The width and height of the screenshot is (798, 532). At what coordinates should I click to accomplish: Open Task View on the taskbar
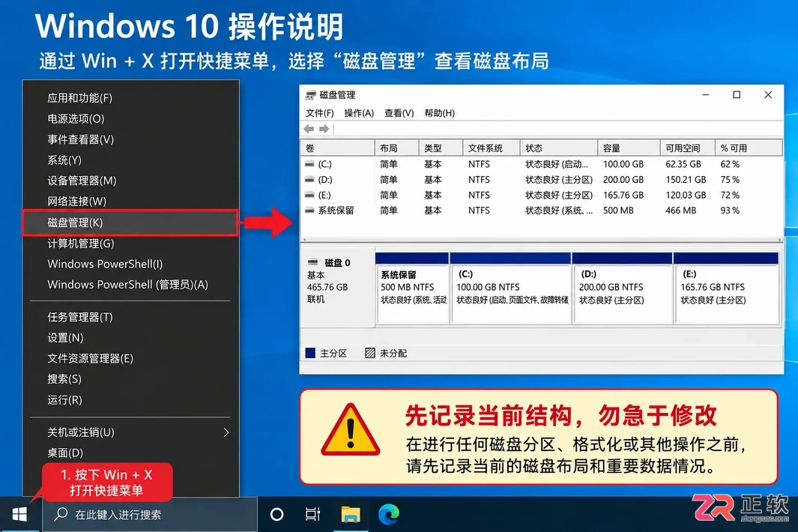[x=312, y=515]
